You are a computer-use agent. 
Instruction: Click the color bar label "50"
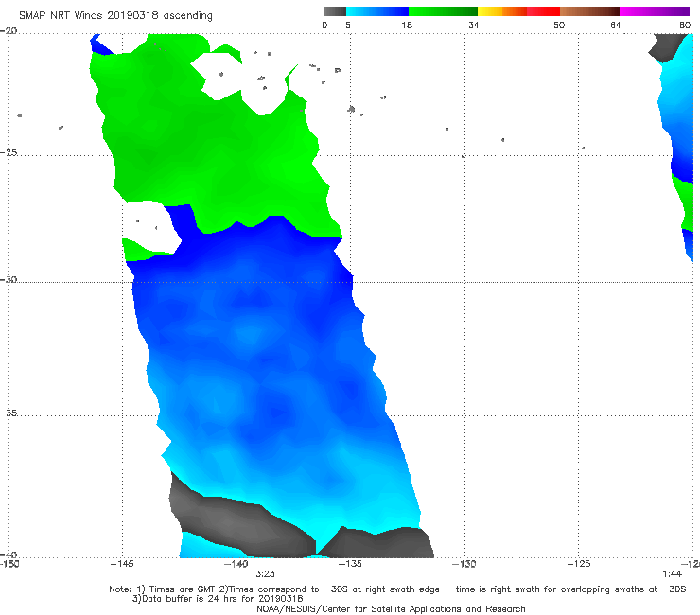click(559, 25)
